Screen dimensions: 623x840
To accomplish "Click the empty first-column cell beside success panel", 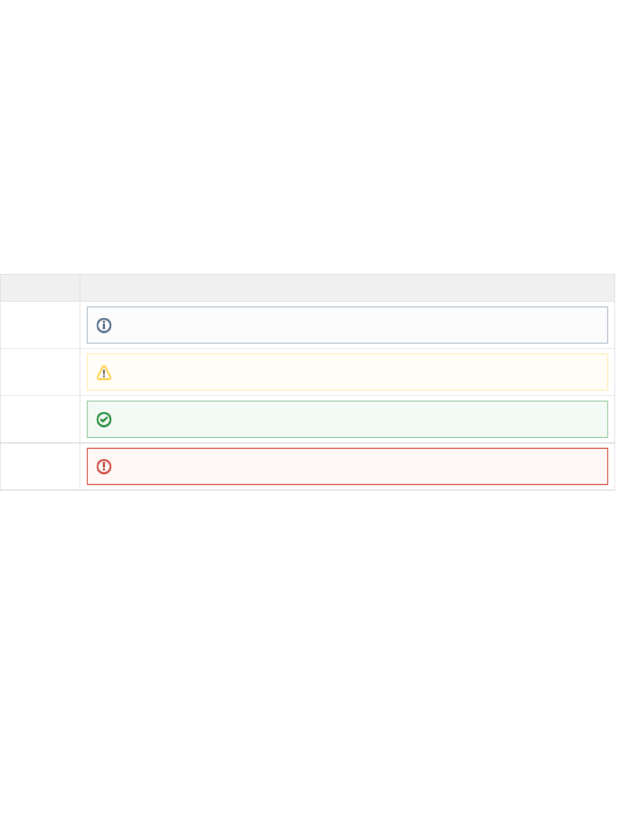I will tap(40, 419).
